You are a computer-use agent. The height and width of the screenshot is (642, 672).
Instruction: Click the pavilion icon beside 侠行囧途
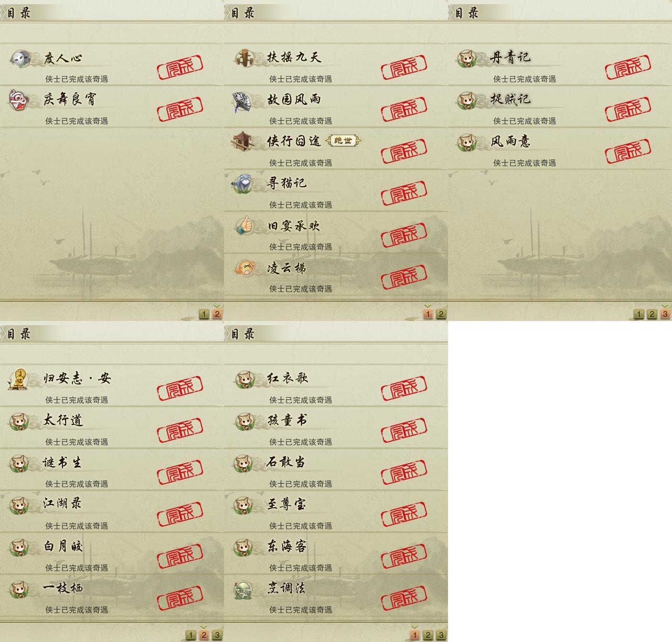coord(242,141)
